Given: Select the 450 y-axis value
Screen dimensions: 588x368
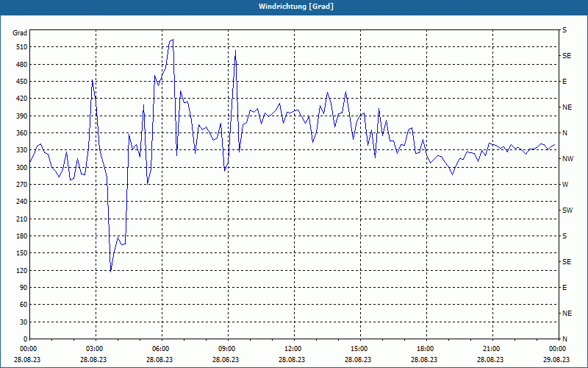Looking at the screenshot, I should pyautogui.click(x=22, y=82).
